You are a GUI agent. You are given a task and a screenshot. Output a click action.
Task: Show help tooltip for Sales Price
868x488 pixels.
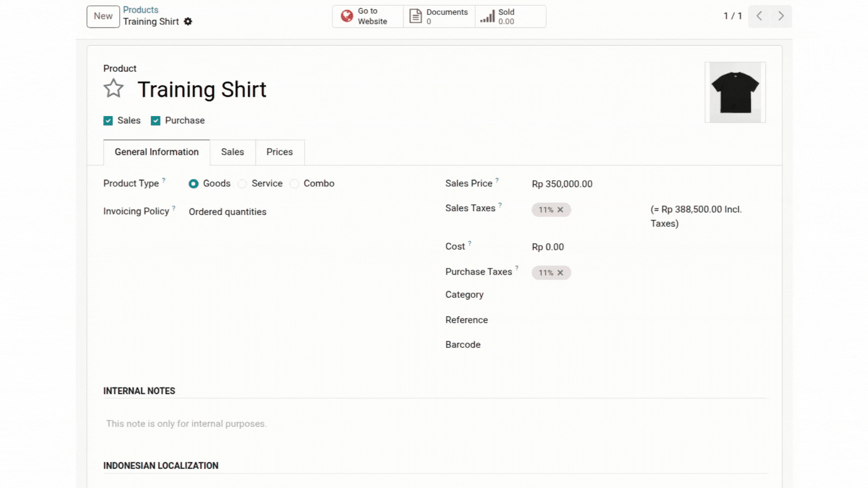coord(497,180)
